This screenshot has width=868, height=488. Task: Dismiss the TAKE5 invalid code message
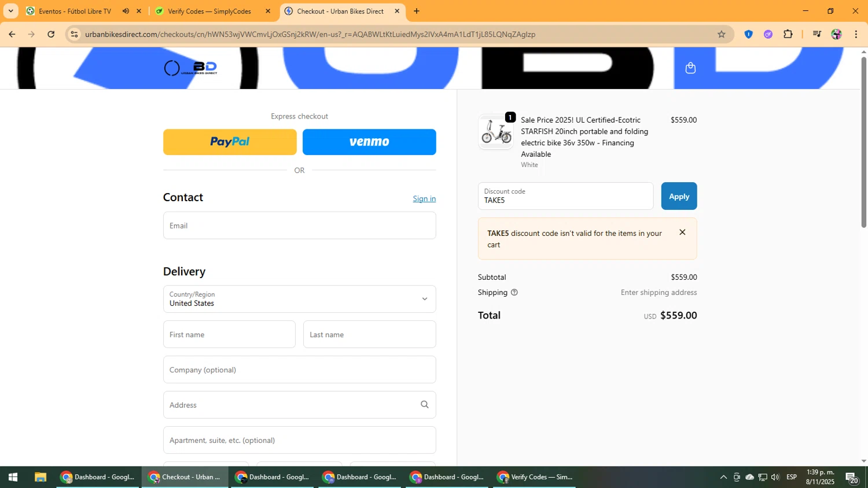click(682, 232)
